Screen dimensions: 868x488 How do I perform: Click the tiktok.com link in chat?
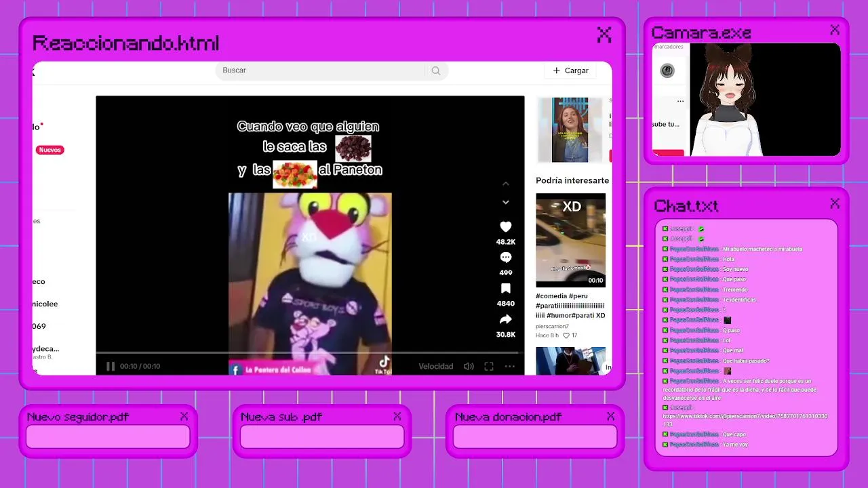[745, 420]
